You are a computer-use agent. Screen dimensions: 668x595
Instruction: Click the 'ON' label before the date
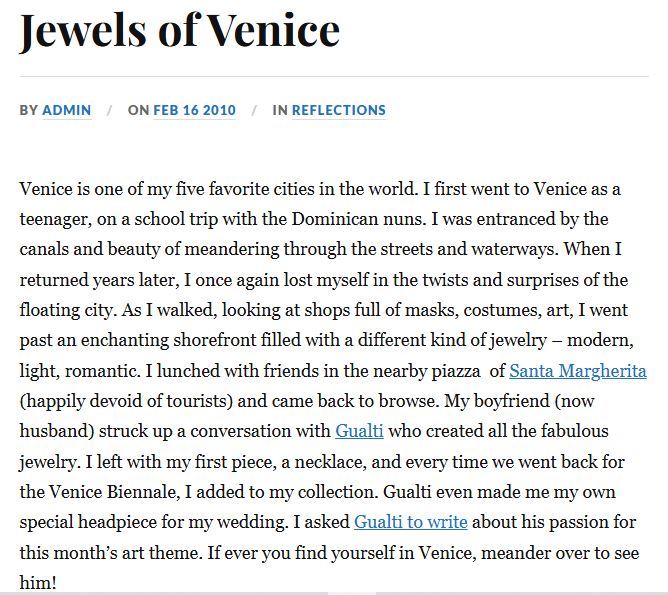pyautogui.click(x=138, y=111)
